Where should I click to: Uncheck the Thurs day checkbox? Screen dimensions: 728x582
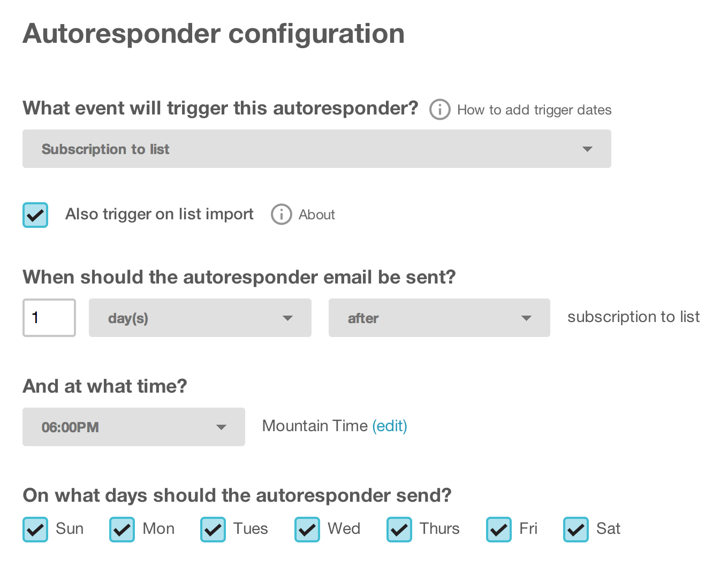pos(399,530)
